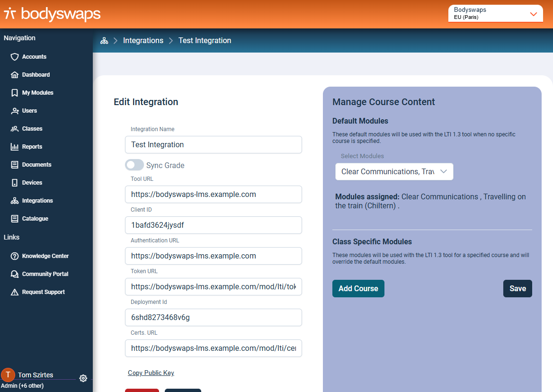Click the Copy Public Key link
The width and height of the screenshot is (553, 392).
[x=151, y=373]
